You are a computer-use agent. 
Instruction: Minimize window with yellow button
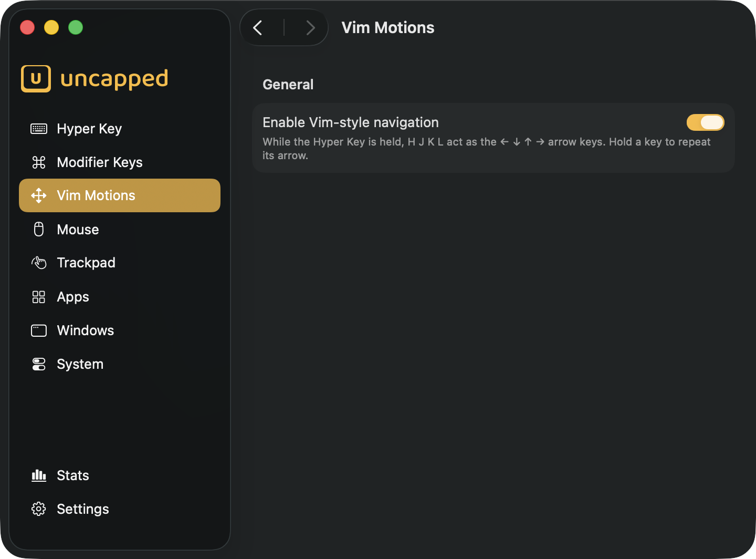[x=51, y=27]
